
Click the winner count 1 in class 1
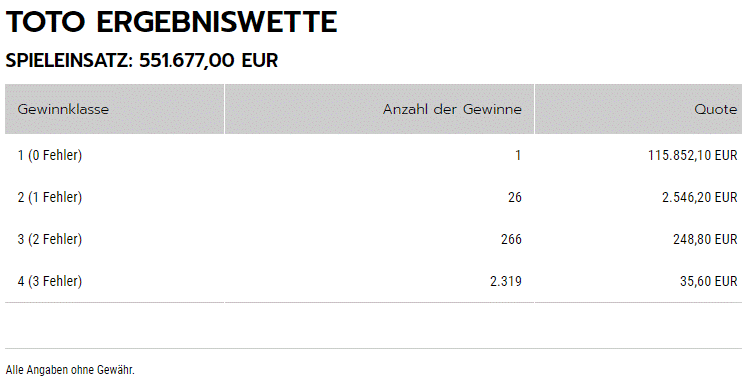518,155
